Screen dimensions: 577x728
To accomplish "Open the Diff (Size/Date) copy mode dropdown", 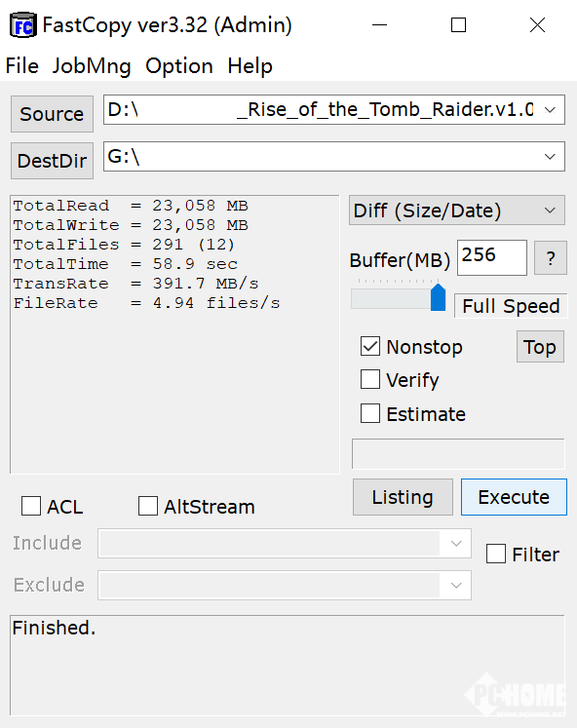I will pos(457,211).
